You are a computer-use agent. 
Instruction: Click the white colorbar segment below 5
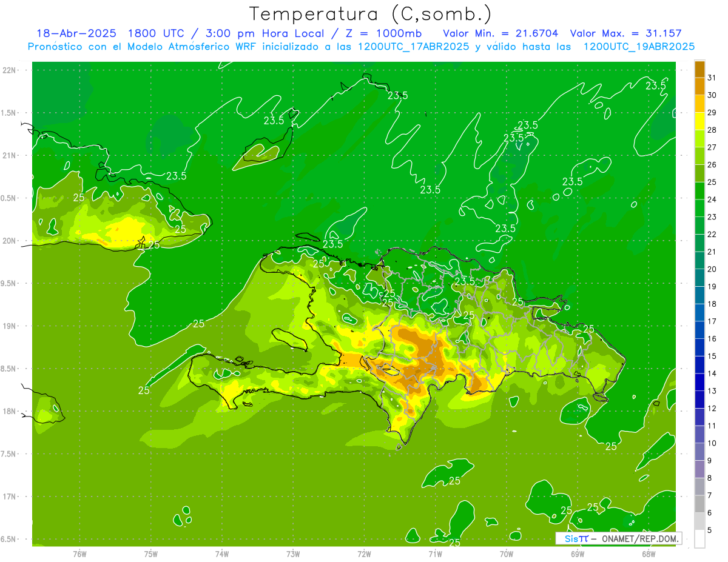[x=699, y=539]
